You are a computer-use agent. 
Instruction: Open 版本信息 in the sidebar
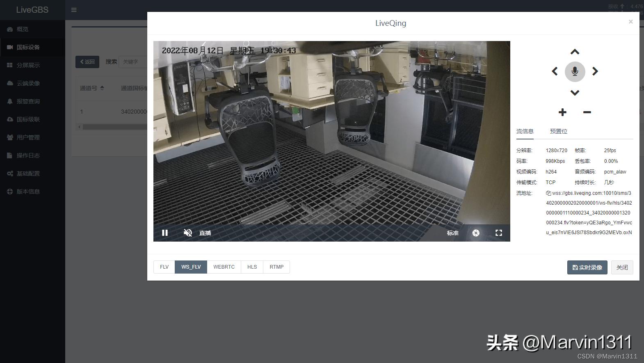click(x=32, y=192)
